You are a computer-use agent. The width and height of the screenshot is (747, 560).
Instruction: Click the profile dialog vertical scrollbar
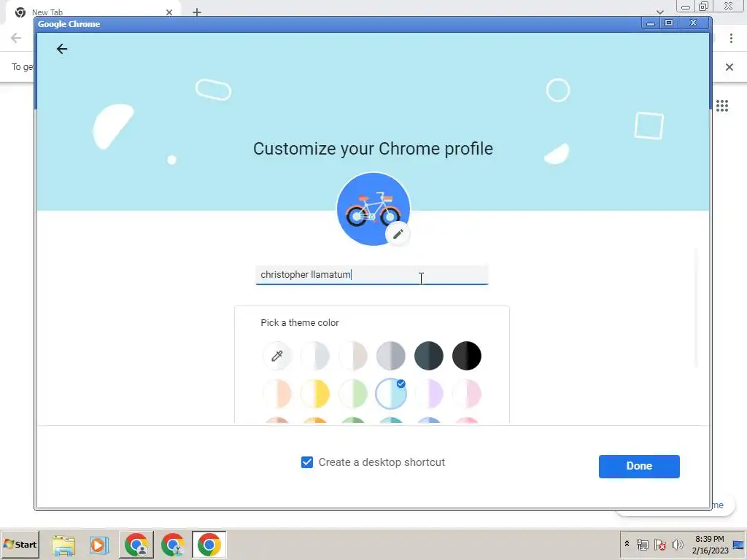coord(695,308)
